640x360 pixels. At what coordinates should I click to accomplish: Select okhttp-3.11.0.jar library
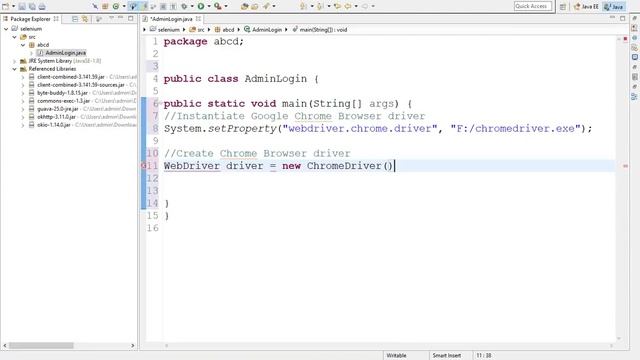click(x=56, y=117)
